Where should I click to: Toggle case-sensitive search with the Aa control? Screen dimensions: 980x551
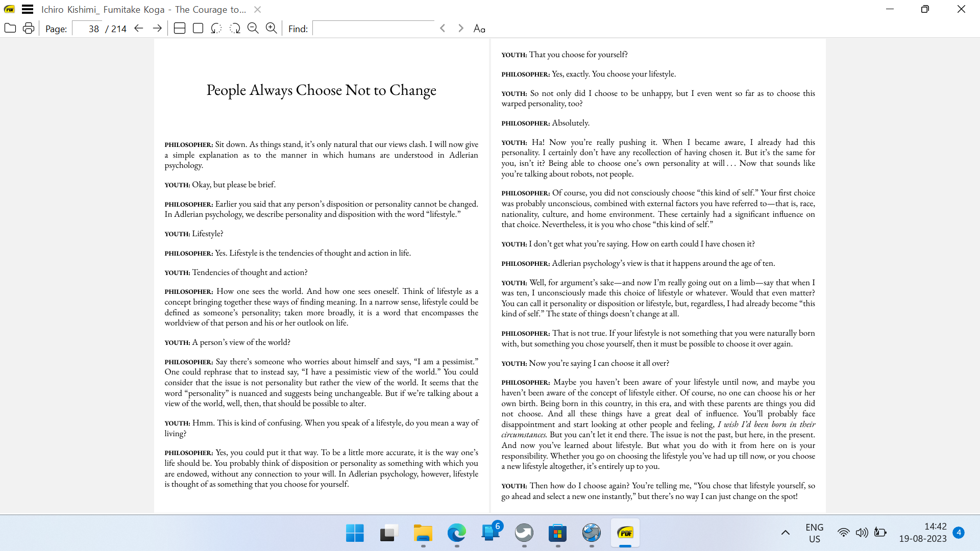479,28
